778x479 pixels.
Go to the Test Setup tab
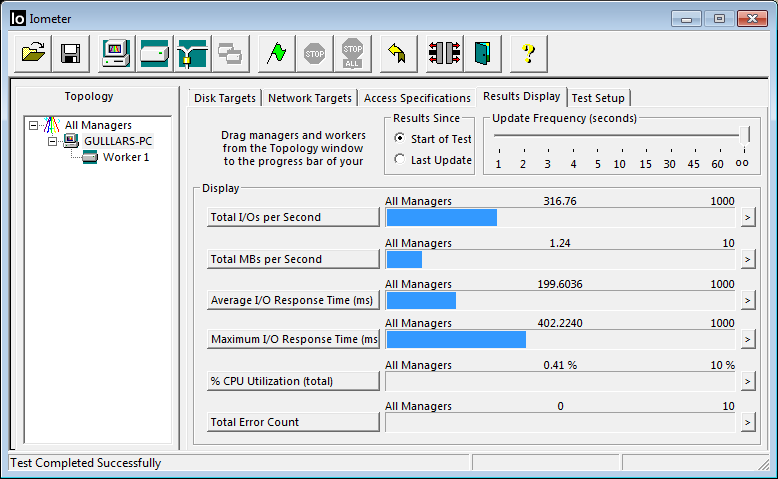tap(598, 98)
